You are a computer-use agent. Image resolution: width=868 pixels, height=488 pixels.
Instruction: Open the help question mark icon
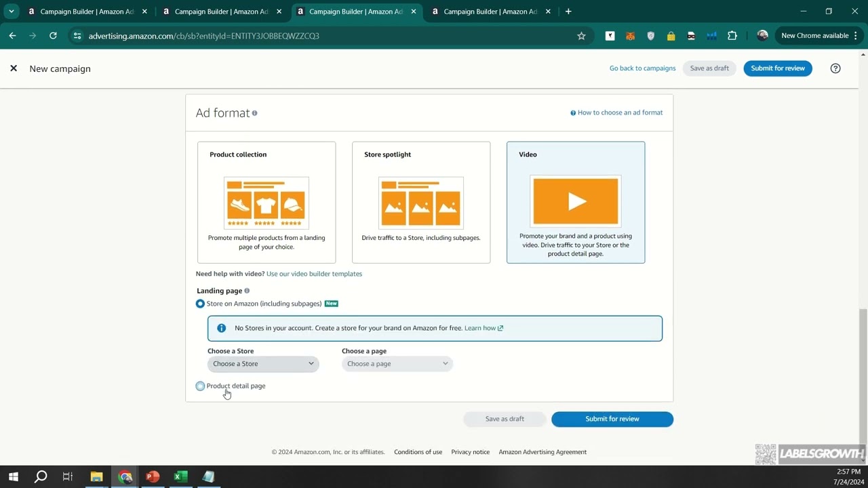coord(835,68)
